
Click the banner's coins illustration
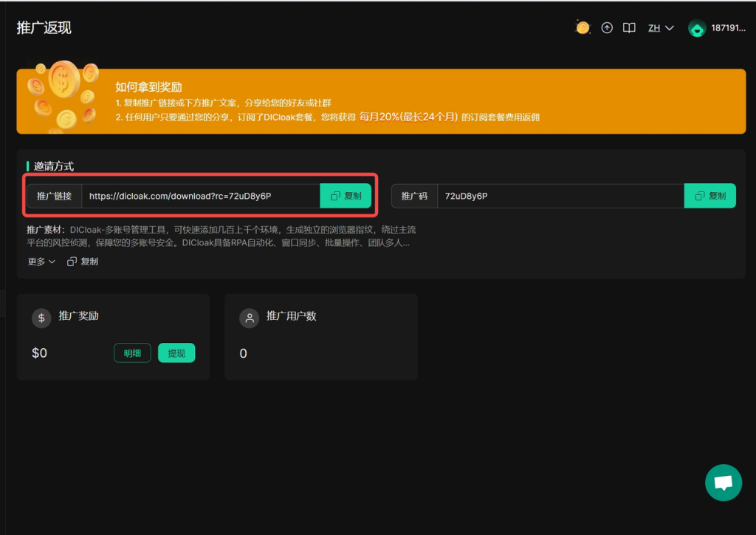pyautogui.click(x=63, y=97)
